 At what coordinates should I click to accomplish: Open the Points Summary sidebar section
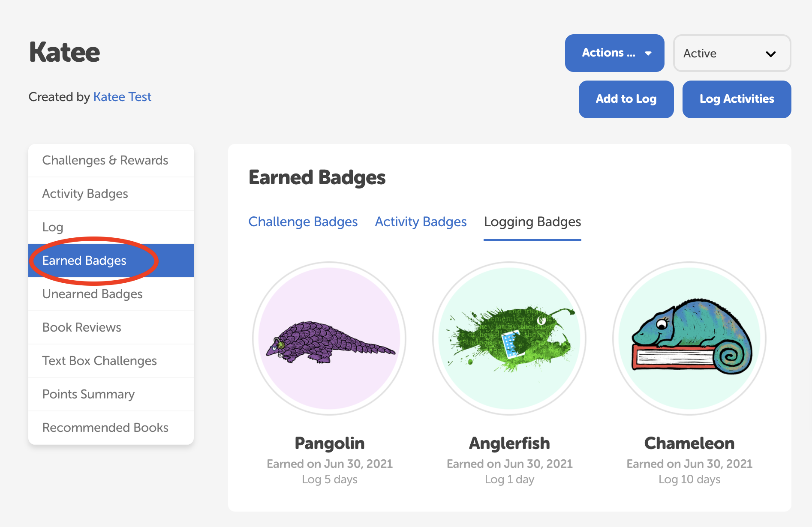pyautogui.click(x=88, y=394)
